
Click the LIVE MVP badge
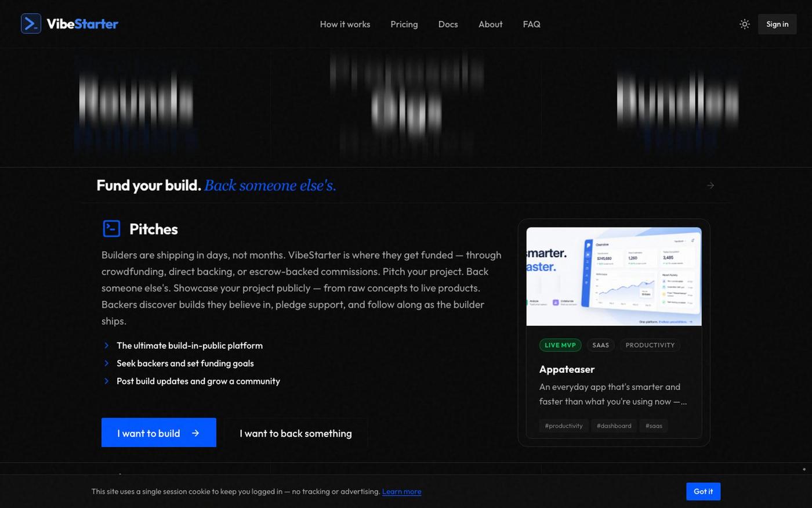(x=560, y=345)
